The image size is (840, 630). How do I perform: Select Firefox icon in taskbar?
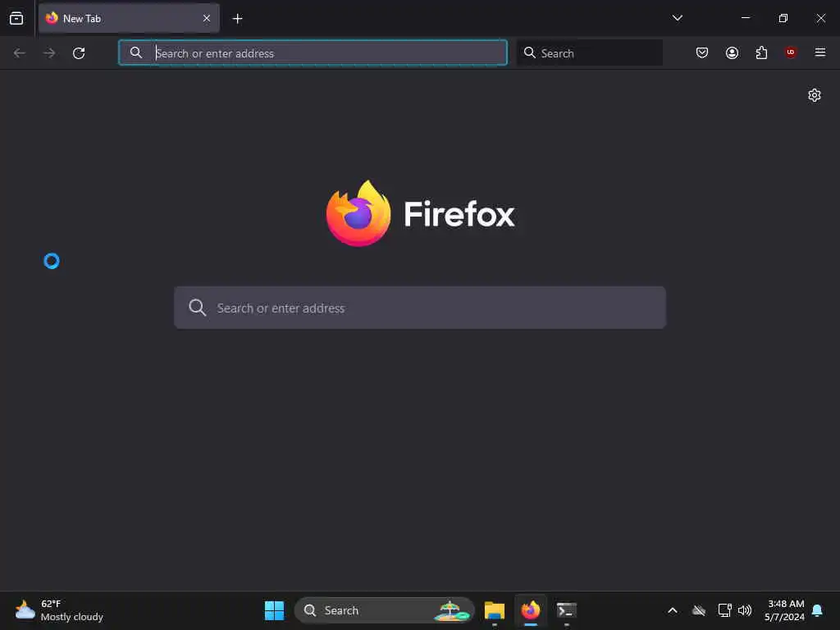click(531, 610)
